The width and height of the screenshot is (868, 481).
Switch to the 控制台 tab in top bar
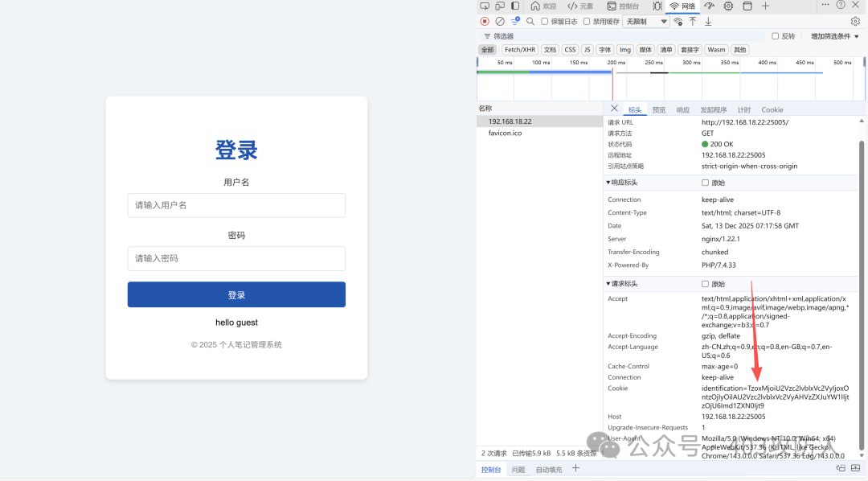coord(623,6)
